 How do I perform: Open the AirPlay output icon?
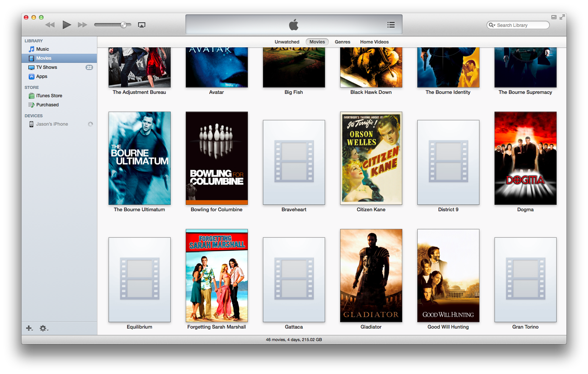pos(142,25)
